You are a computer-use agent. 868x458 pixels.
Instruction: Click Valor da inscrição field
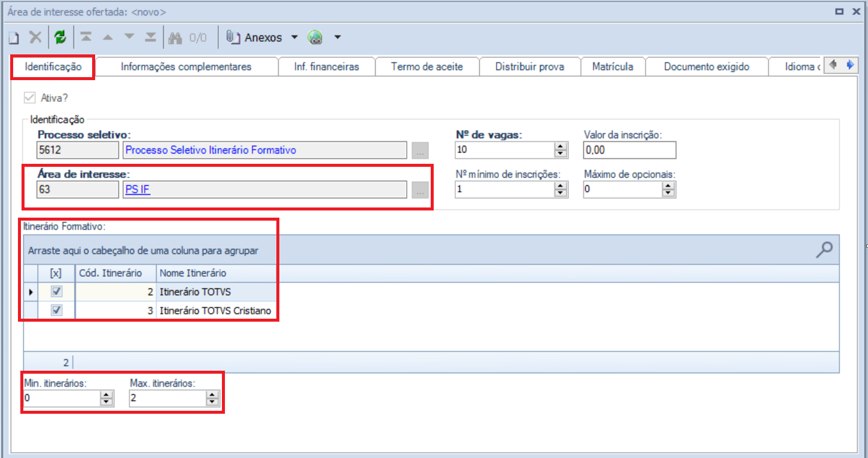coord(629,150)
